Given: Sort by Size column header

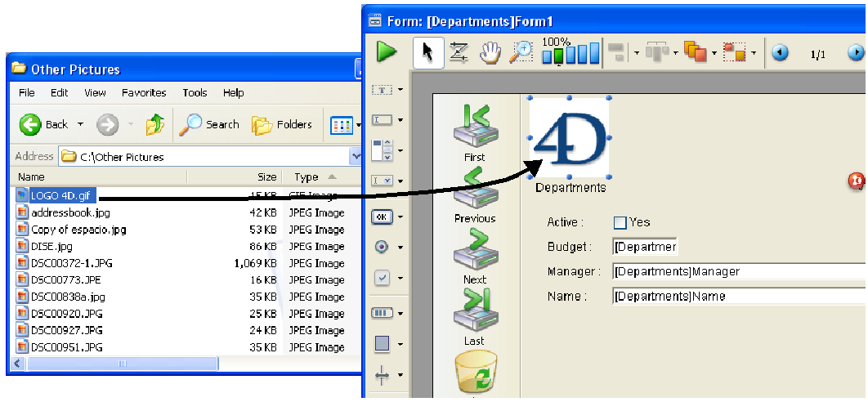Looking at the screenshot, I should pyautogui.click(x=235, y=177).
